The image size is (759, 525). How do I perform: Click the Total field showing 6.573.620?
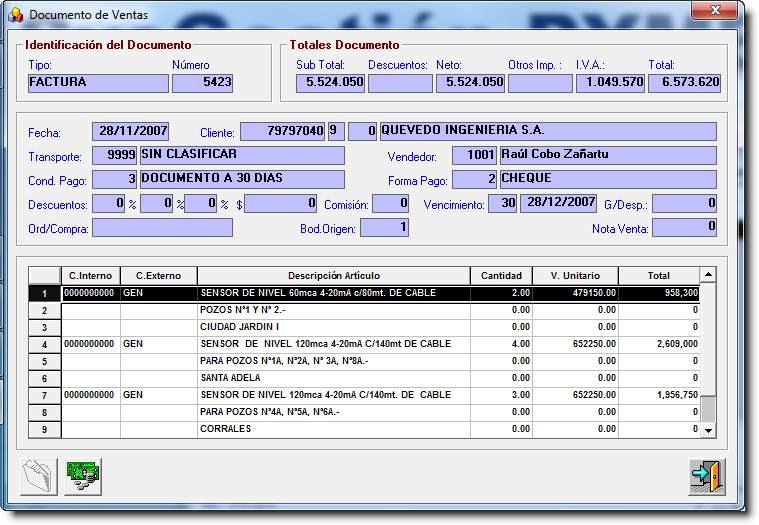(684, 83)
